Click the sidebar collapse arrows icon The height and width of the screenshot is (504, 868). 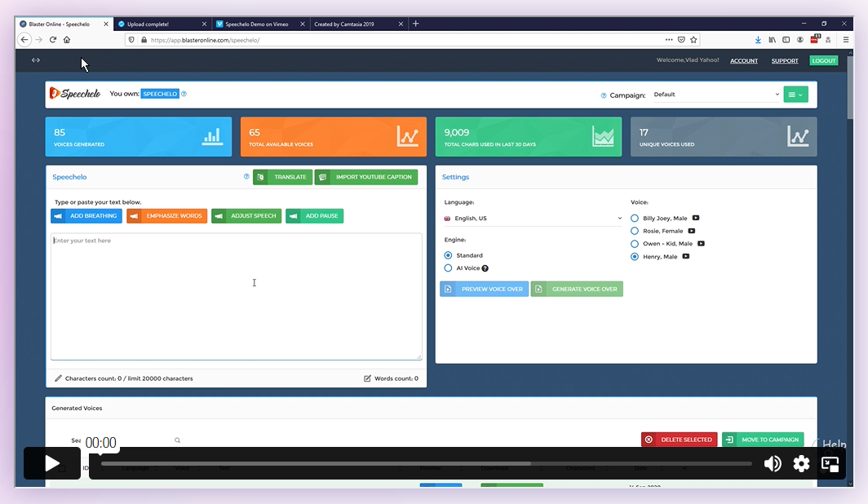(x=36, y=60)
